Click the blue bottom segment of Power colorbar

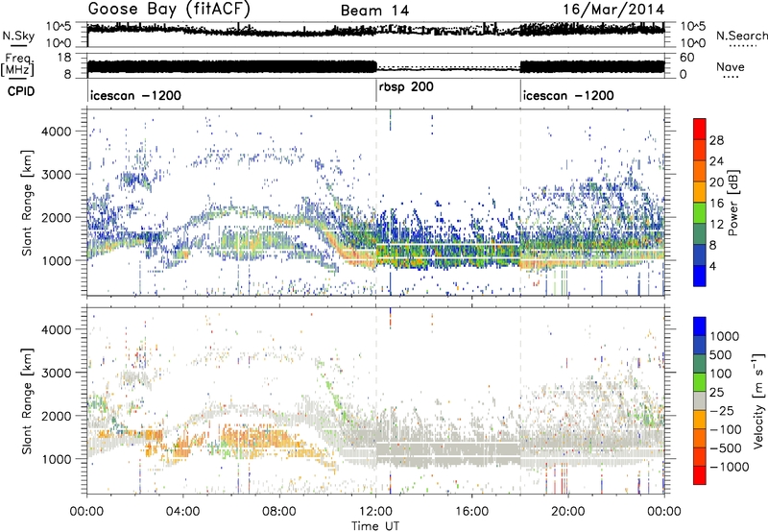coord(700,276)
